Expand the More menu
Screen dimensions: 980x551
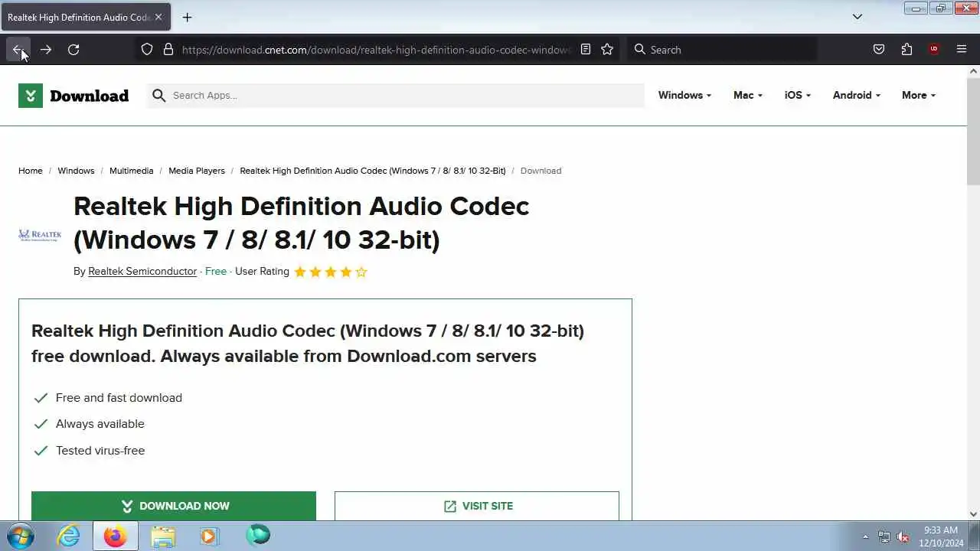click(919, 95)
